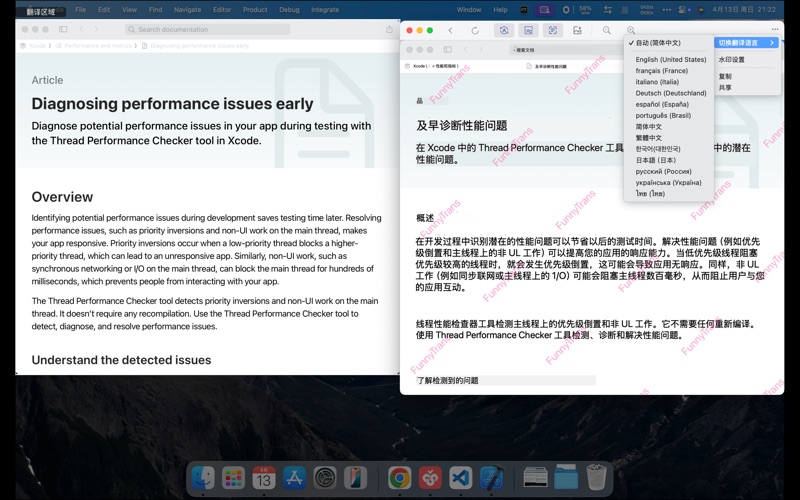Select 日本語 (日本) language
The width and height of the screenshot is (800, 500).
pyautogui.click(x=655, y=160)
